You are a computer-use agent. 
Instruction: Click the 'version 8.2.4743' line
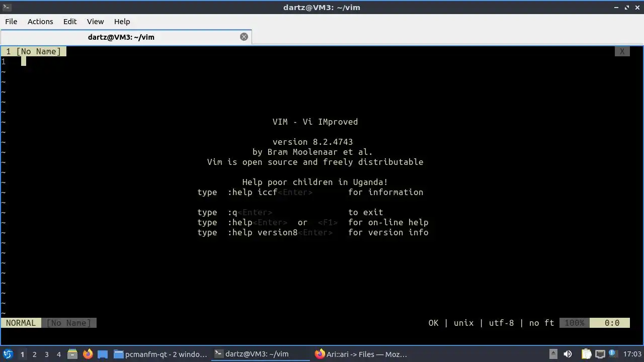312,142
